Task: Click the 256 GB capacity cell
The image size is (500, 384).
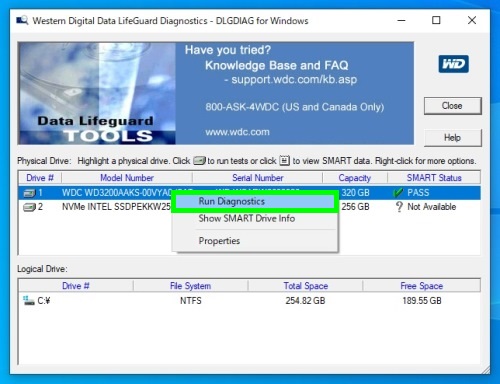Action: tap(355, 207)
